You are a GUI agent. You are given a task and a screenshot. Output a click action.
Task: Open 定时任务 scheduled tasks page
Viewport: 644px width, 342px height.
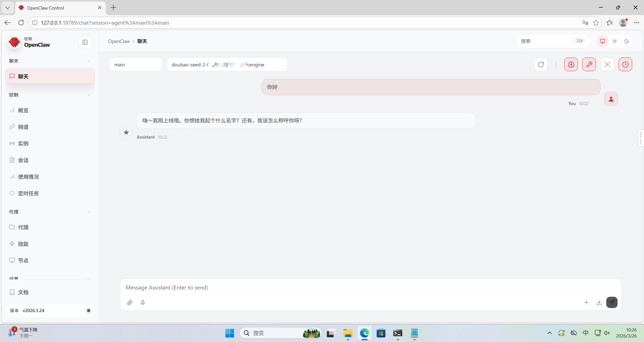50,193
